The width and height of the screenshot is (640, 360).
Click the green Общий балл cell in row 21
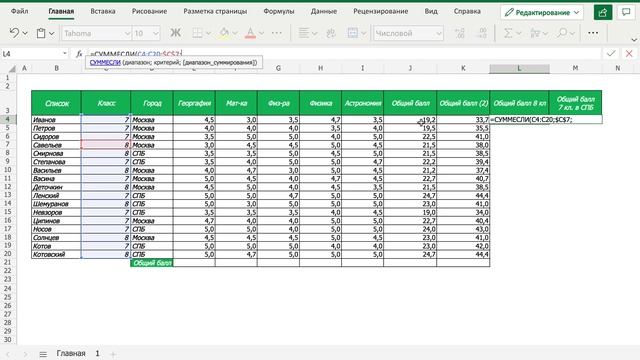click(152, 263)
